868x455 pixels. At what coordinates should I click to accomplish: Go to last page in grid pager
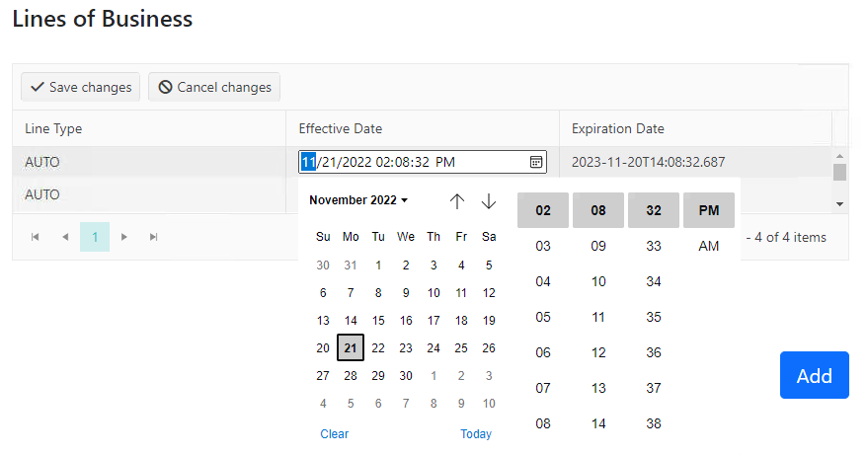click(154, 237)
